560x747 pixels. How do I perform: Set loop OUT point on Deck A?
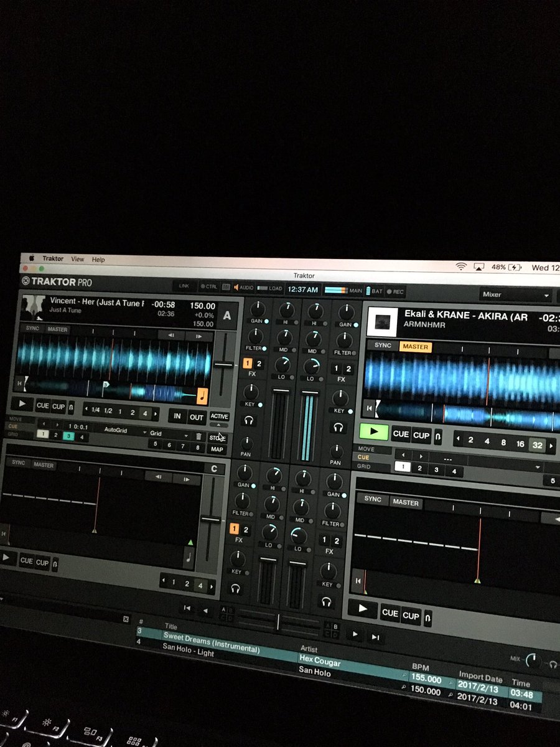coord(197,417)
